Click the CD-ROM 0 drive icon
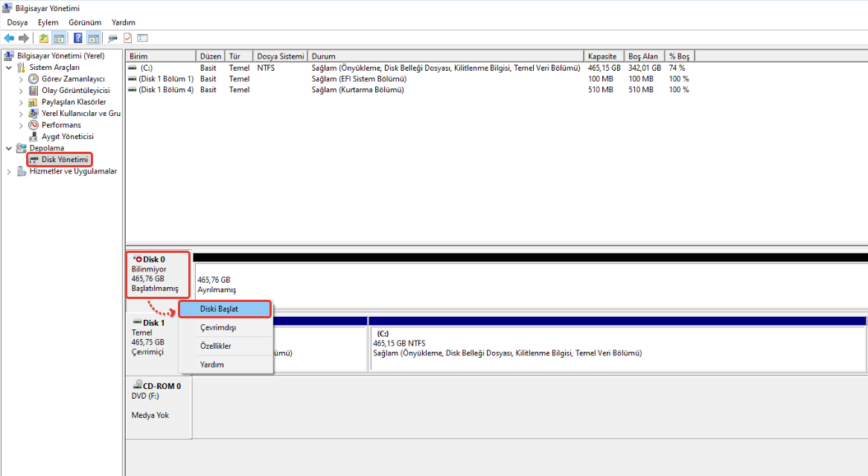 click(x=137, y=386)
